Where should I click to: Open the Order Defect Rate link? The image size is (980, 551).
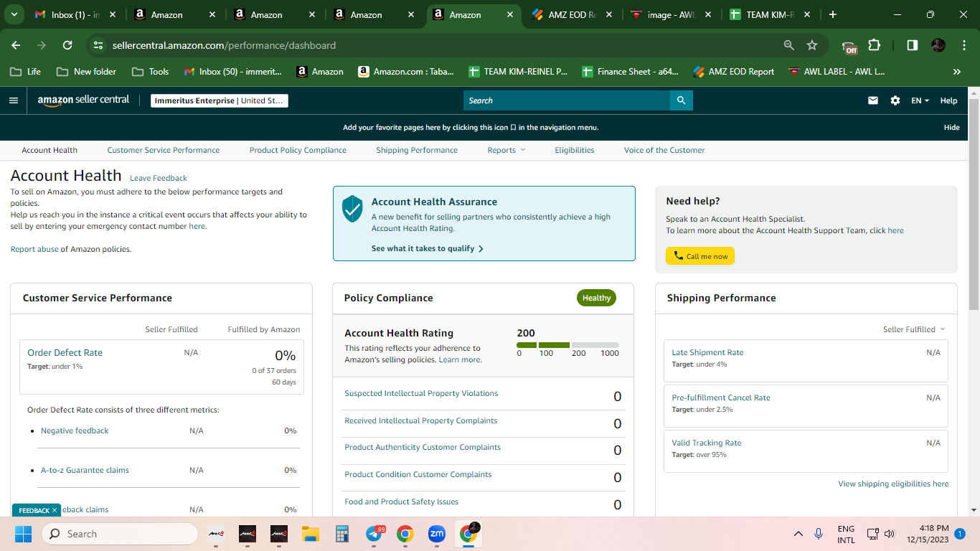coord(65,352)
